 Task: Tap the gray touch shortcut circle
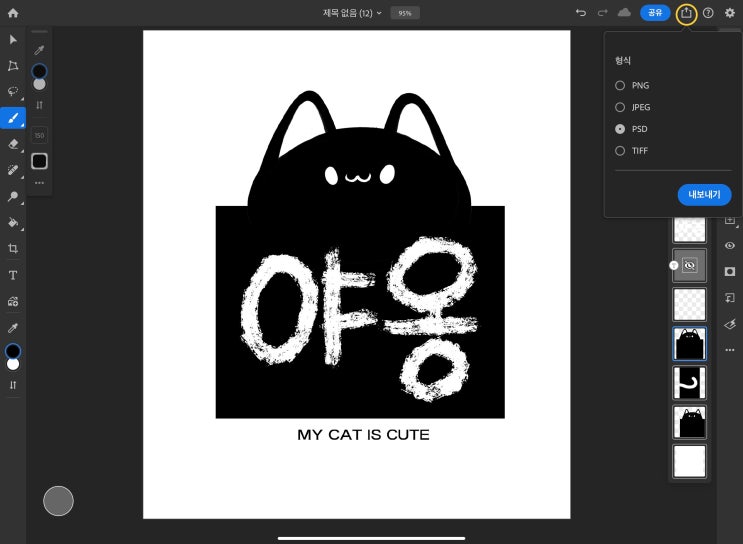click(x=58, y=500)
